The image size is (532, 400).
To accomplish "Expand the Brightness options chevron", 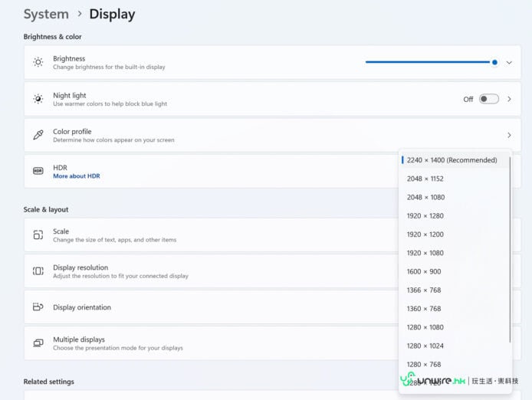I will click(509, 62).
